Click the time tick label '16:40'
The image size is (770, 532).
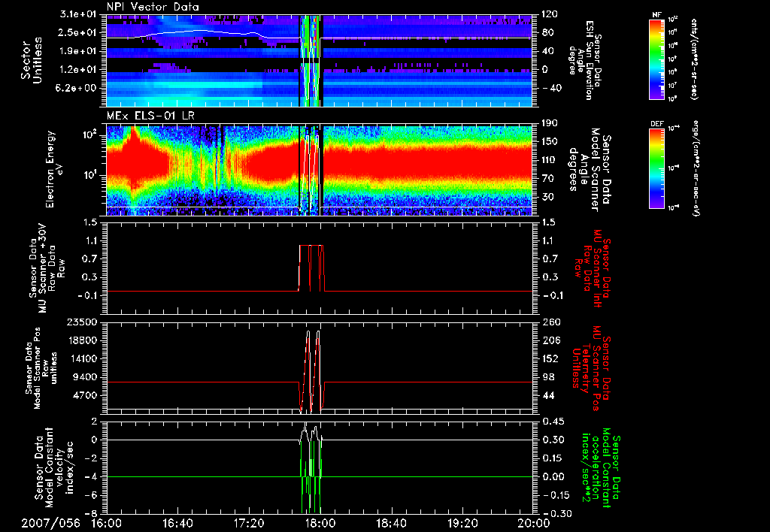[x=177, y=523]
